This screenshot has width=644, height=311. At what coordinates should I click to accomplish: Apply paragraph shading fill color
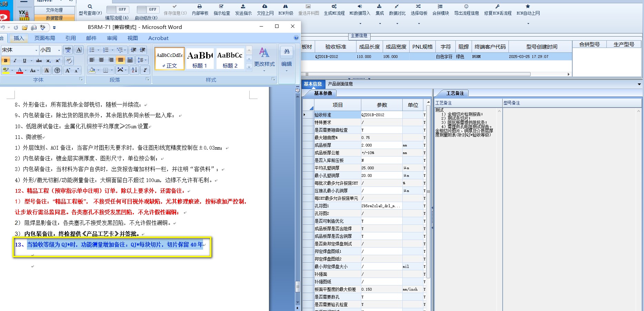pos(92,70)
